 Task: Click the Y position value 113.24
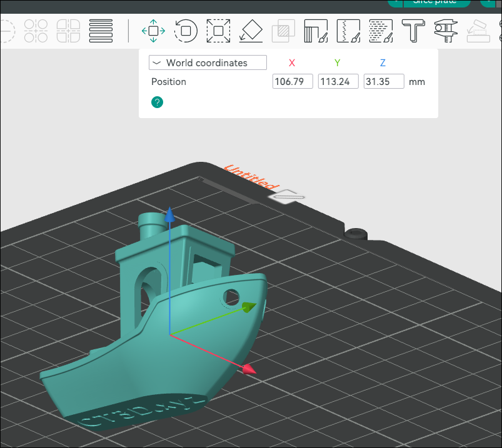[338, 81]
